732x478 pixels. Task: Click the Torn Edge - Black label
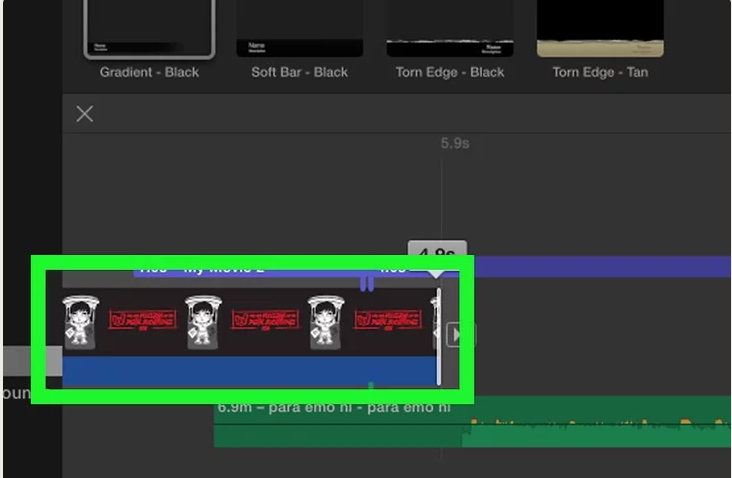coord(450,72)
